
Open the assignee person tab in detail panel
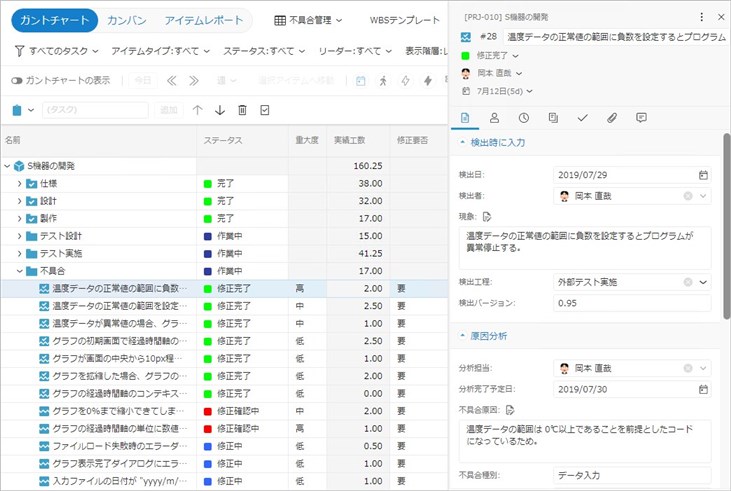494,118
